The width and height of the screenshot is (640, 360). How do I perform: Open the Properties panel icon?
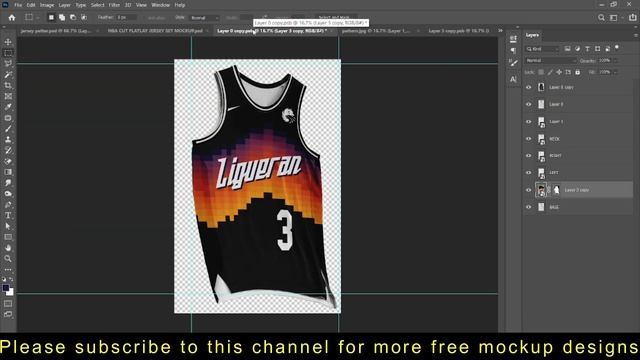(x=513, y=39)
